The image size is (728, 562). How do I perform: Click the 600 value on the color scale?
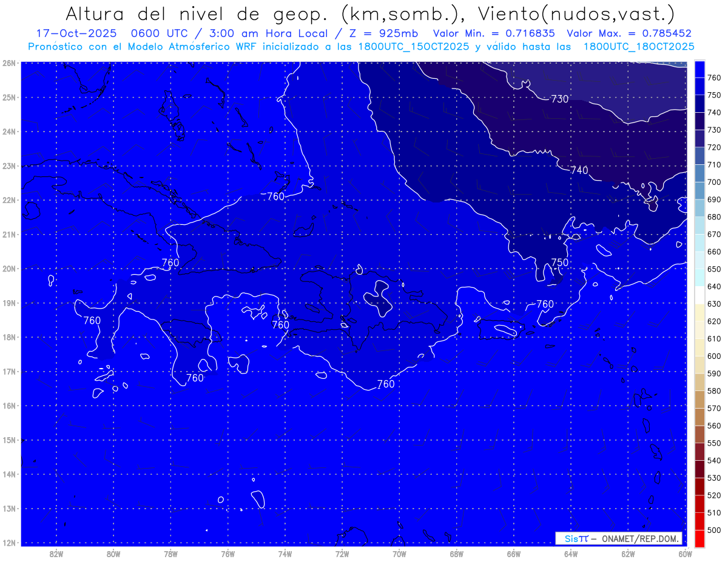(x=713, y=356)
